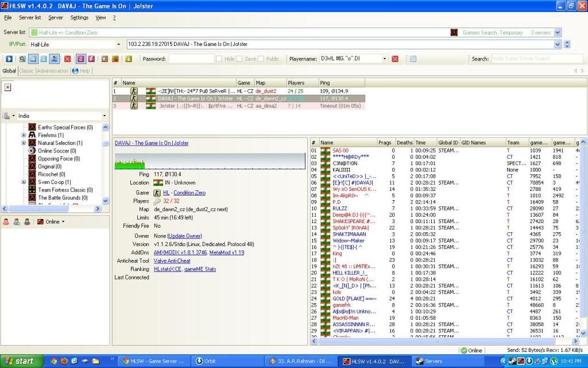
Task: Open the Settings menu
Action: tap(79, 18)
